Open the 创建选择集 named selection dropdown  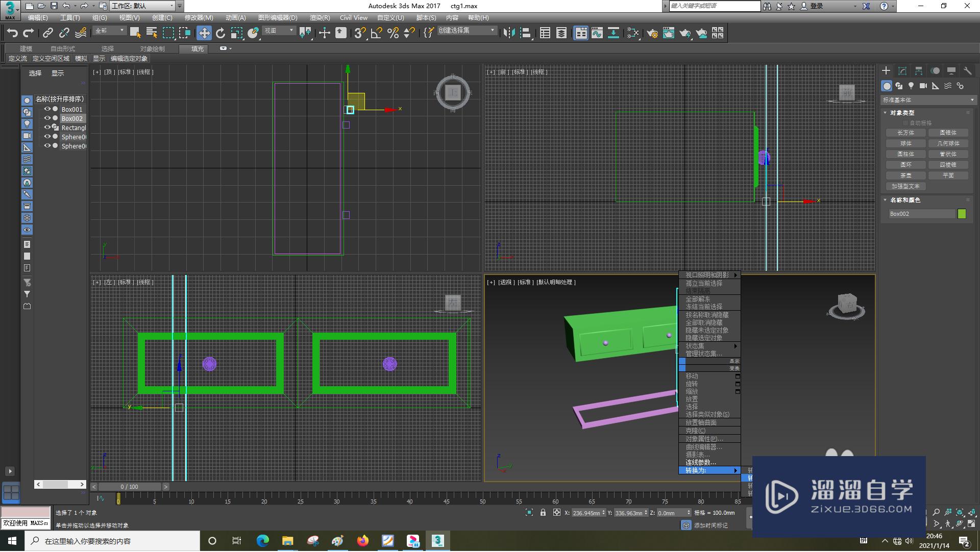tap(467, 31)
